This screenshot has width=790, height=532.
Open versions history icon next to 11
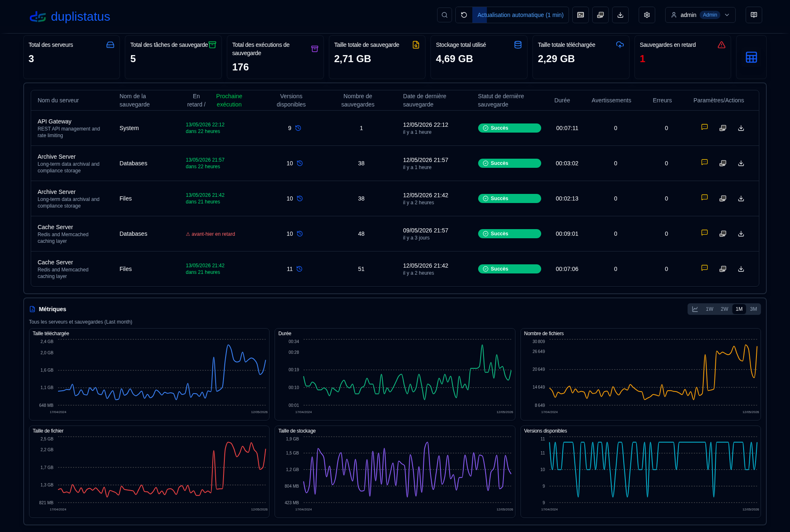point(299,269)
